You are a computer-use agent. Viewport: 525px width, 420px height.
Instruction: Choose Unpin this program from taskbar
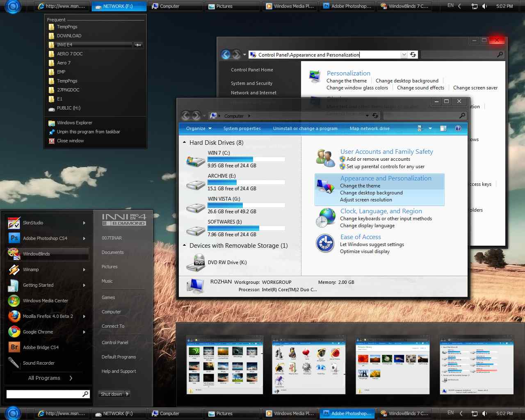click(89, 132)
